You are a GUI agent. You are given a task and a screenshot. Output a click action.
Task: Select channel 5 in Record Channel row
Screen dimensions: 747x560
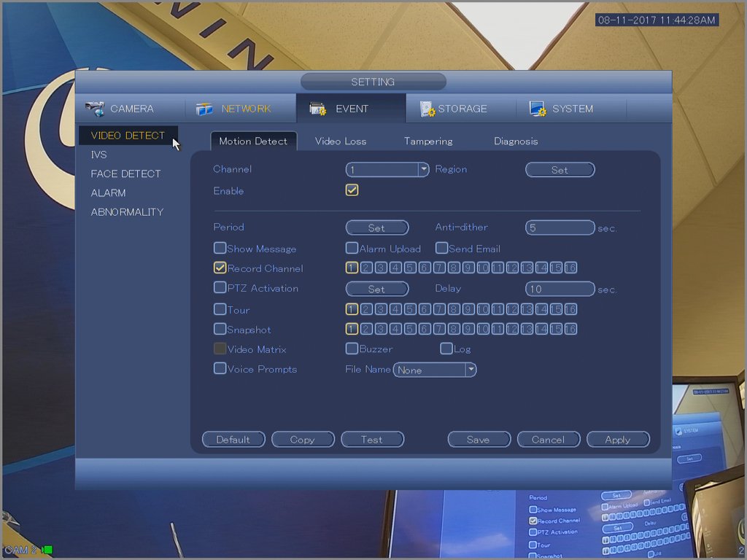click(x=410, y=268)
